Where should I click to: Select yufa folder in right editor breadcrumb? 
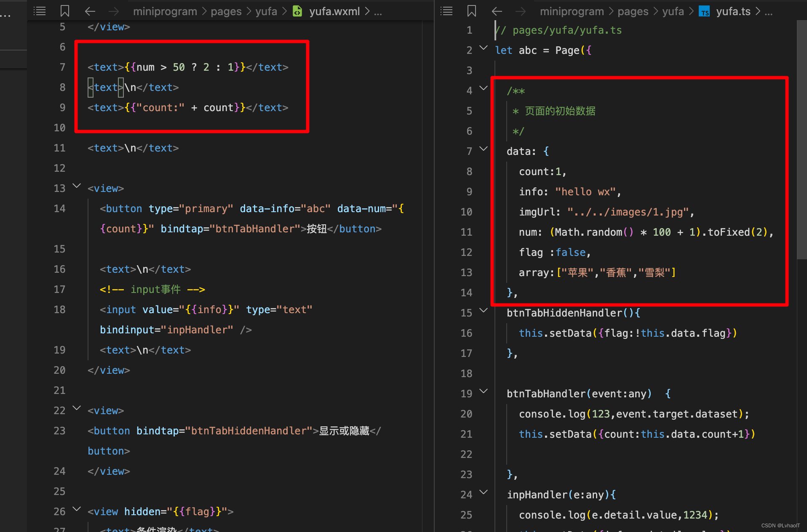click(x=673, y=11)
